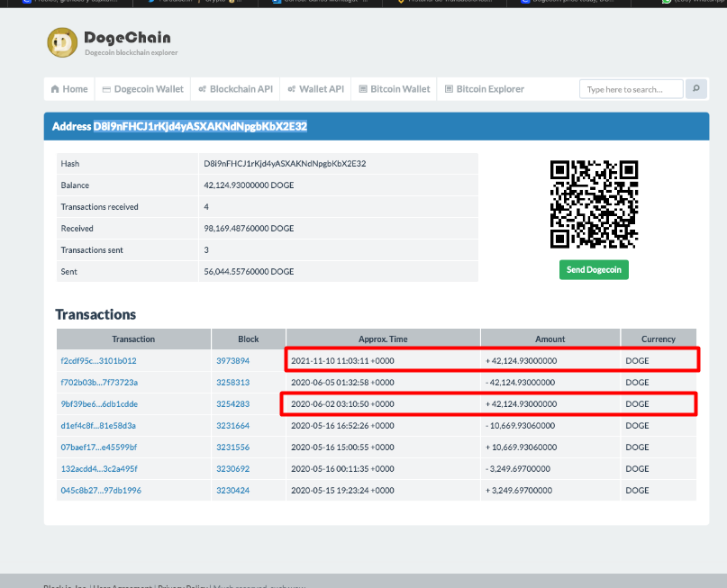This screenshot has height=588, width=727.
Task: Go to Bitcoin Explorer from navigation
Action: (485, 89)
